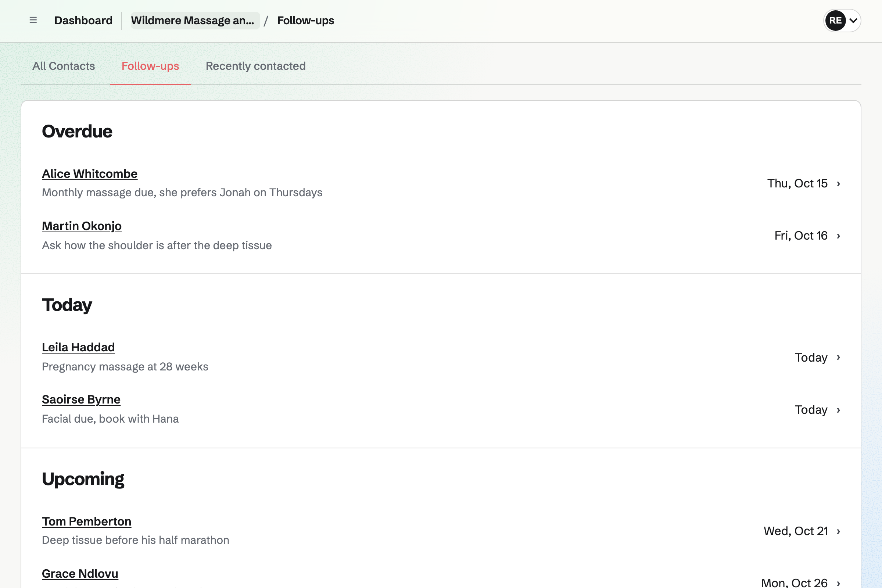
Task: Open Saoirse Byrne's contact
Action: (x=81, y=399)
